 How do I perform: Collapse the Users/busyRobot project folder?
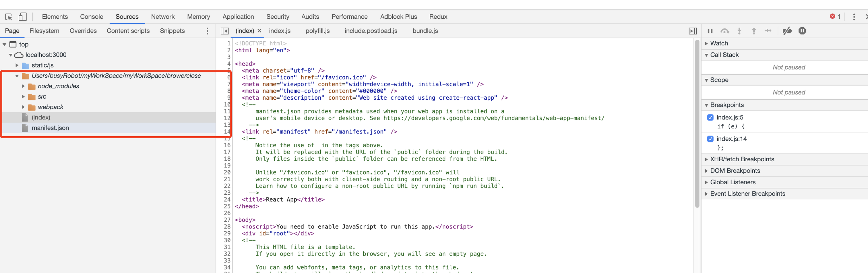(x=17, y=76)
